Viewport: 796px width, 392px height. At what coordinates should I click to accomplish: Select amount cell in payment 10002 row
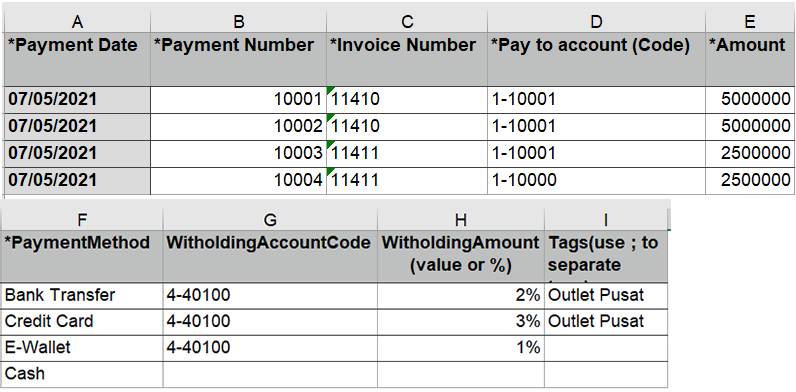750,126
